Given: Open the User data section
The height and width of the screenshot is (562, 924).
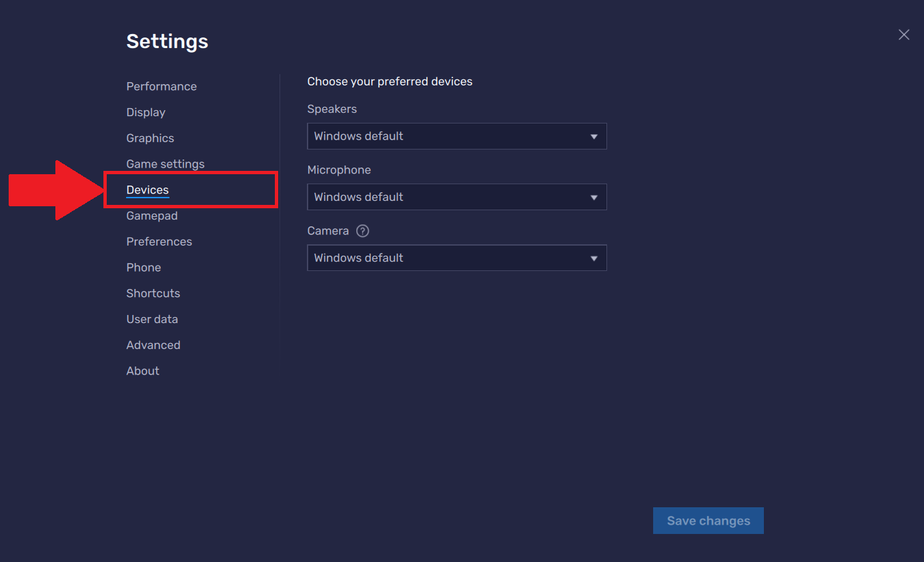Looking at the screenshot, I should (152, 319).
